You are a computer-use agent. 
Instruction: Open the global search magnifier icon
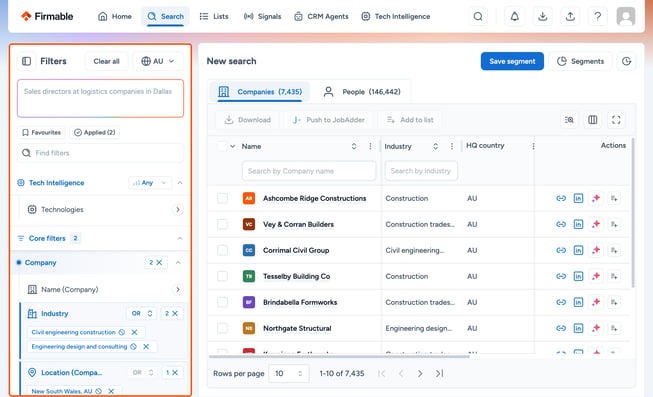478,17
